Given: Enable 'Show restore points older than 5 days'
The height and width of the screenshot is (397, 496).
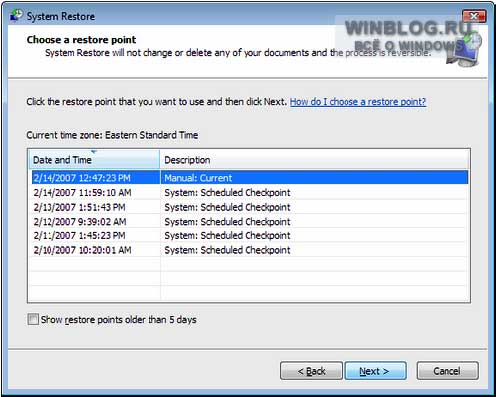Looking at the screenshot, I should (x=33, y=319).
